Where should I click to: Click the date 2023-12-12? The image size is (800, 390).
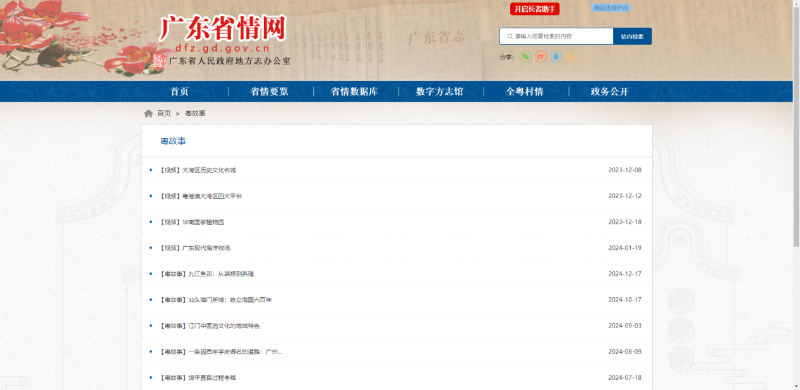tap(624, 196)
